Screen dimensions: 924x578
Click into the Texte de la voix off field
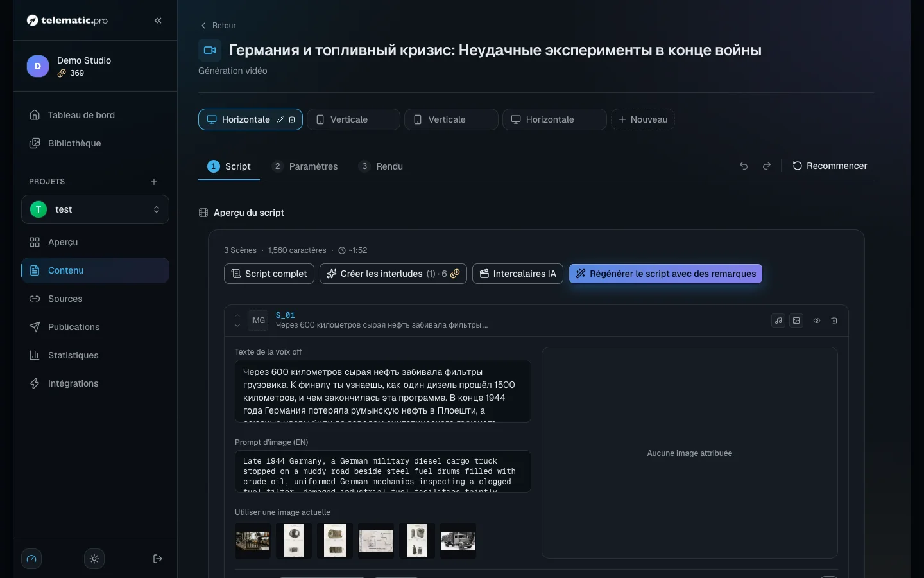pos(383,391)
